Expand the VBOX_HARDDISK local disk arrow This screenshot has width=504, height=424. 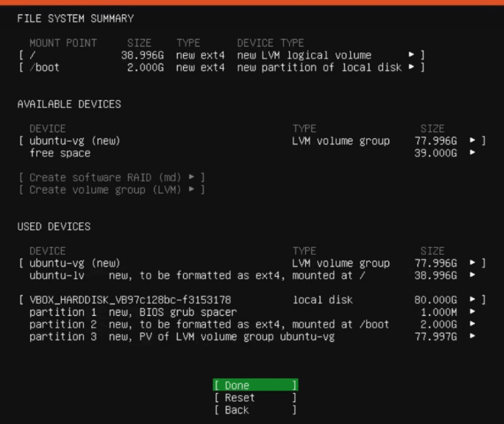pyautogui.click(x=472, y=300)
